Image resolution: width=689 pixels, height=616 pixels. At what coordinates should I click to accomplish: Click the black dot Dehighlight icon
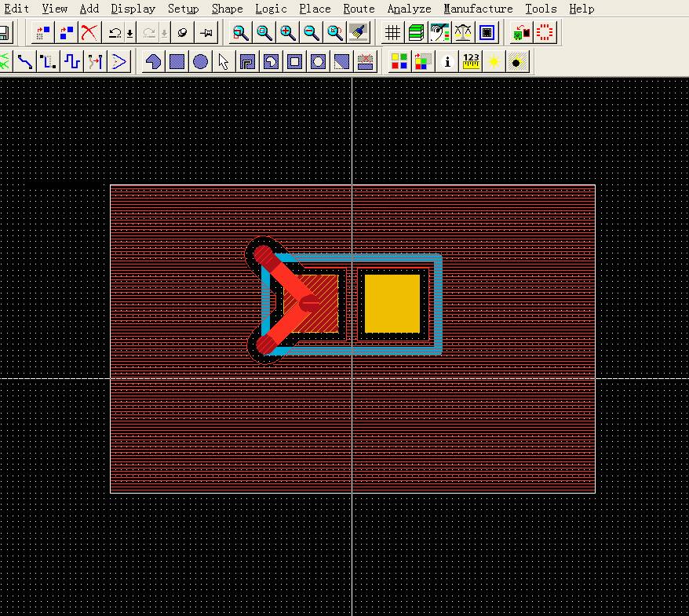point(517,61)
